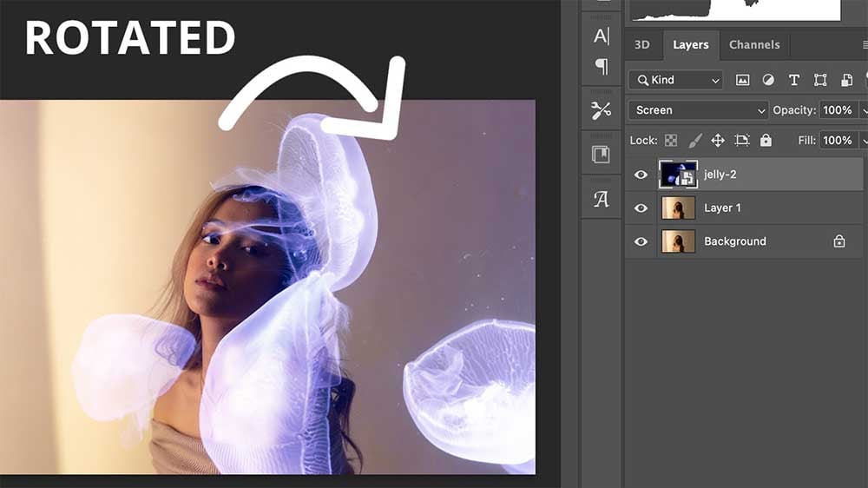
Task: Click the Layer 1 name text
Action: [x=722, y=208]
